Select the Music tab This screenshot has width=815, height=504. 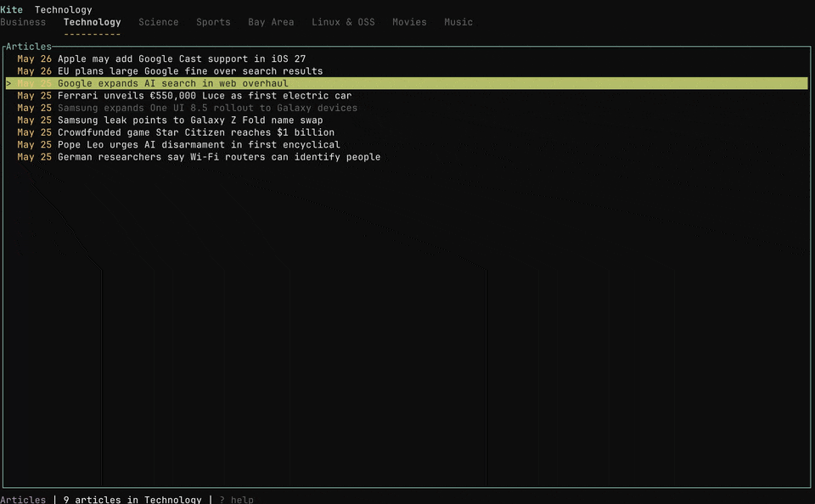[x=458, y=22]
